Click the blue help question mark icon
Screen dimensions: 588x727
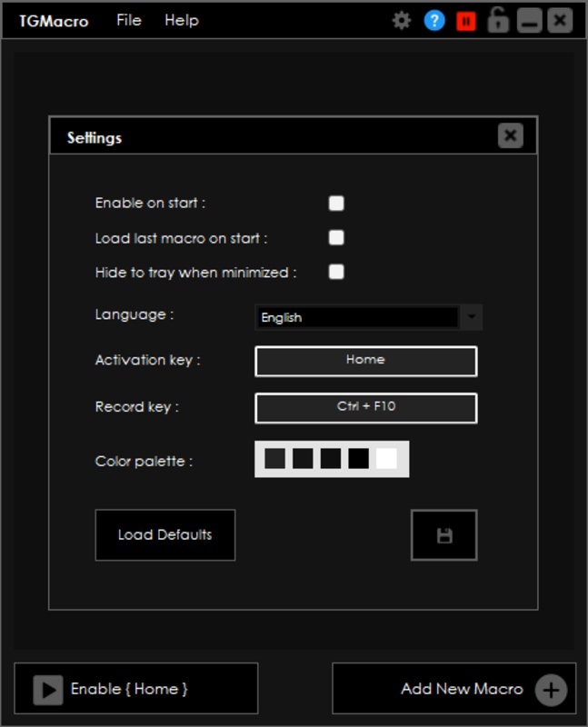[434, 20]
